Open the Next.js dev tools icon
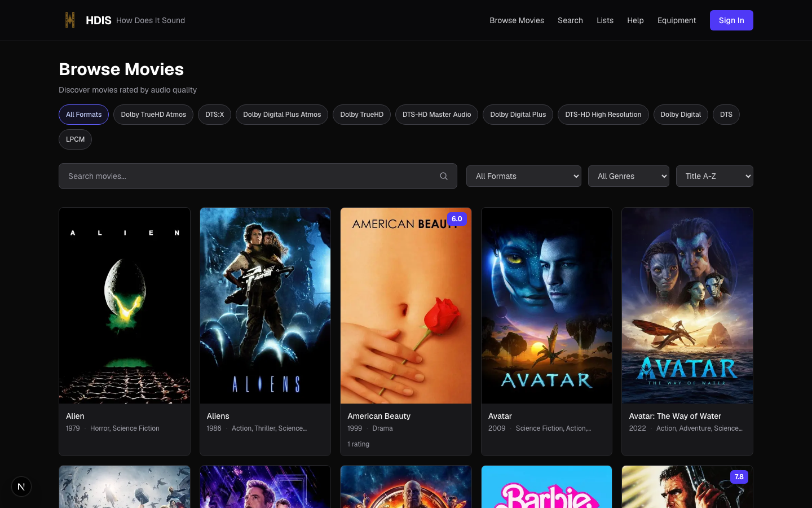Viewport: 812px width, 508px height. point(21,487)
